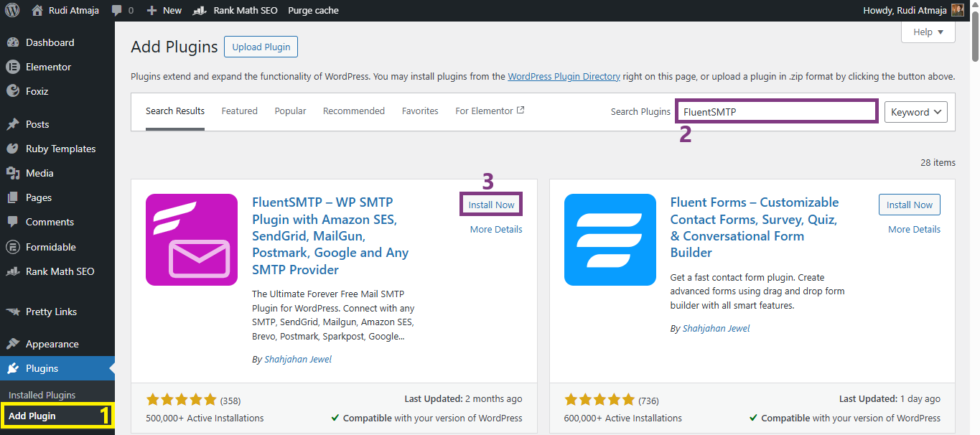This screenshot has height=435, width=980.
Task: Open the Fluent Forms plugin title link
Action: coord(755,227)
